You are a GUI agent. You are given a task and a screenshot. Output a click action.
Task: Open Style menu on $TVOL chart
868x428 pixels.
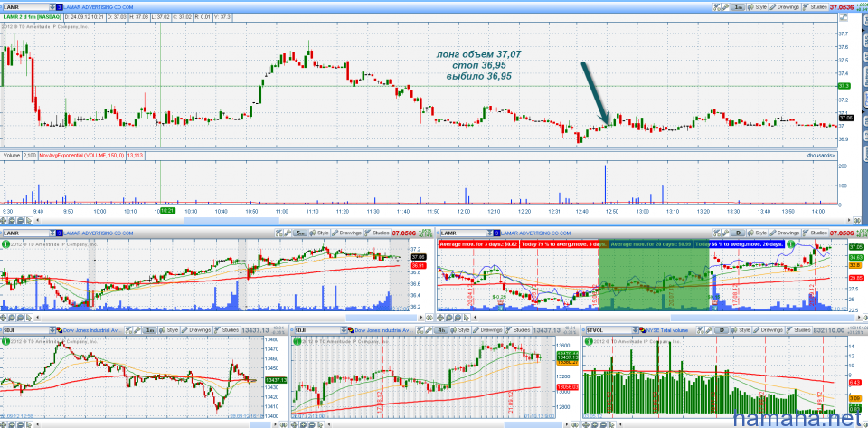click(x=741, y=330)
